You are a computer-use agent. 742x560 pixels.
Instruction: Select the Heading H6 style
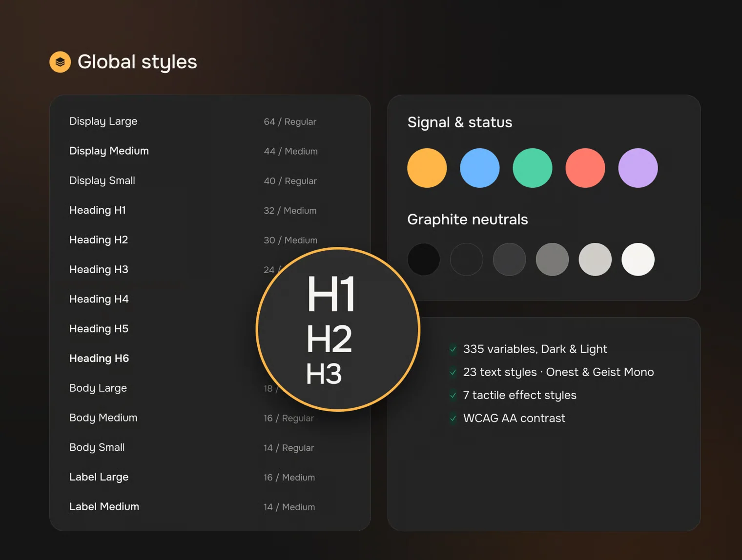pyautogui.click(x=99, y=359)
